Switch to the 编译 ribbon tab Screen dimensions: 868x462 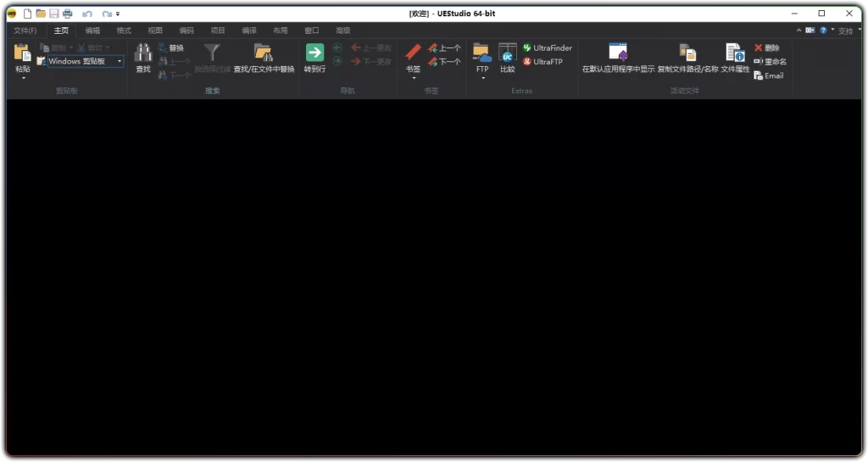tap(249, 31)
